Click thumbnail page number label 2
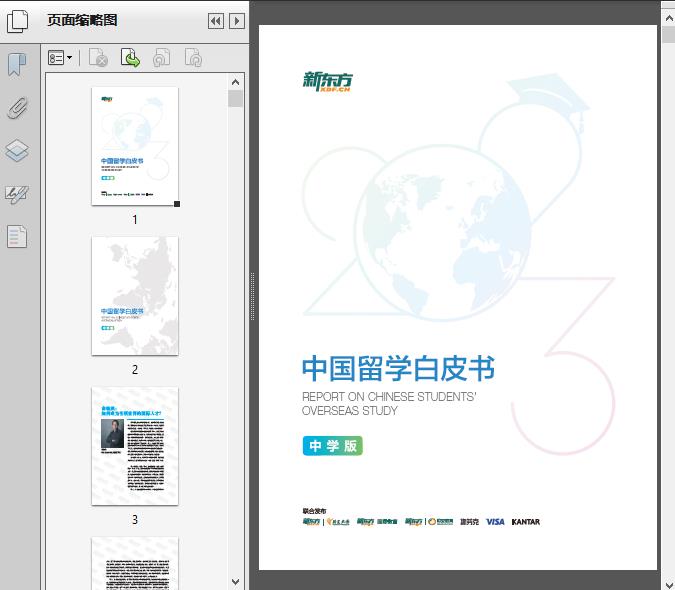The image size is (675, 590). point(135,370)
